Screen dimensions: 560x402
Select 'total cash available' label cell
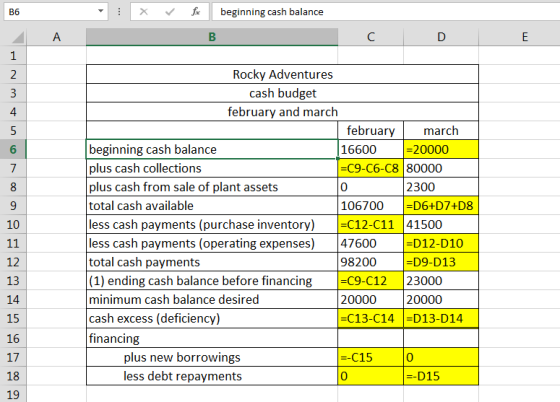pyautogui.click(x=212, y=206)
